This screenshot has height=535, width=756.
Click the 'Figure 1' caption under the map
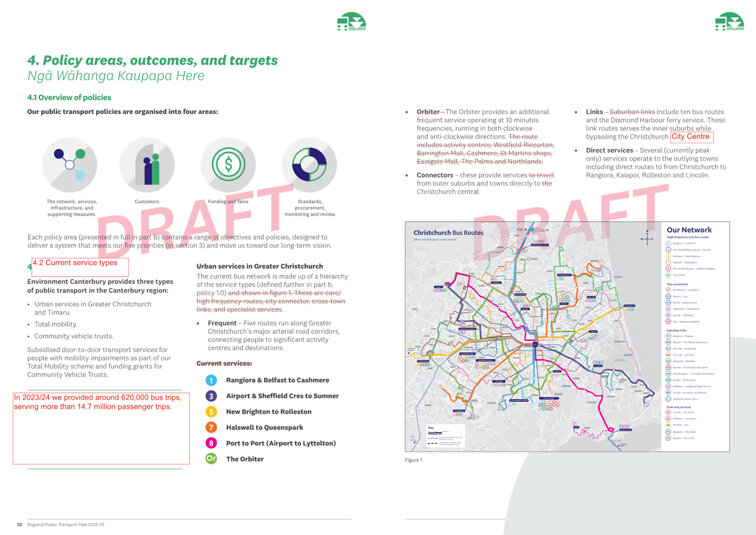413,460
